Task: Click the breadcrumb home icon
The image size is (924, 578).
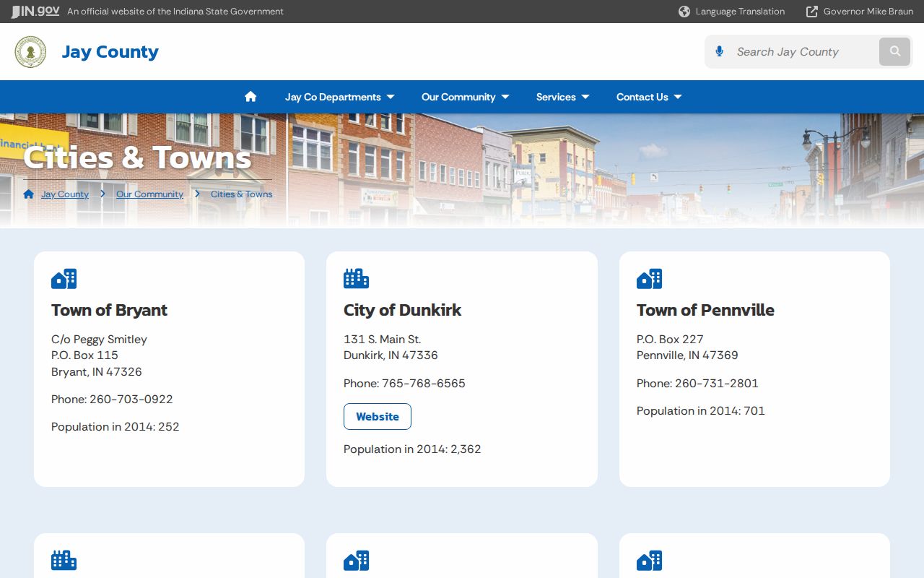Action: (29, 194)
